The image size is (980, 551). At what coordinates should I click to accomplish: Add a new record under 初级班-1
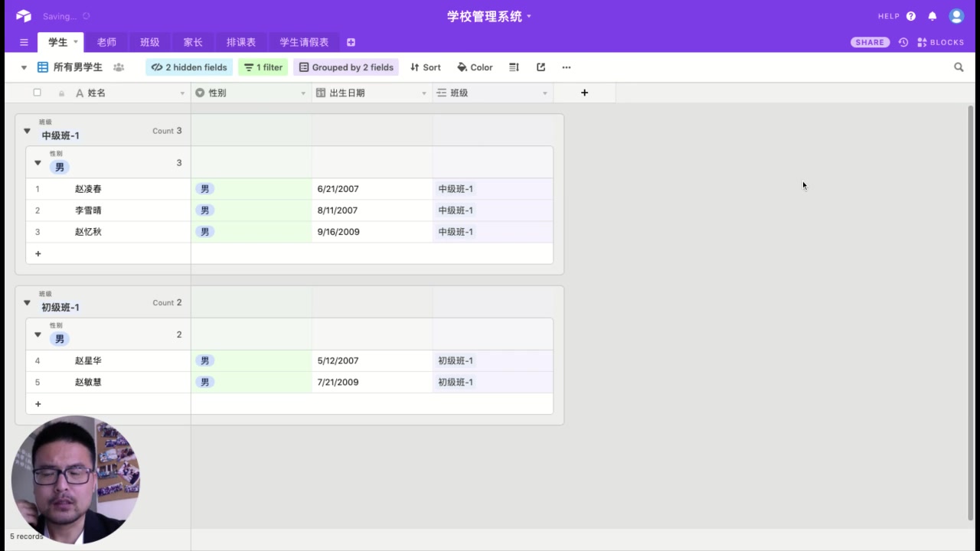pos(38,403)
